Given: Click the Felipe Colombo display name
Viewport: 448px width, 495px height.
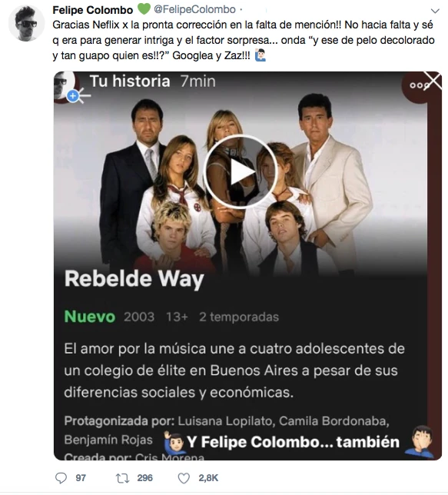Looking at the screenshot, I should pyautogui.click(x=92, y=10).
